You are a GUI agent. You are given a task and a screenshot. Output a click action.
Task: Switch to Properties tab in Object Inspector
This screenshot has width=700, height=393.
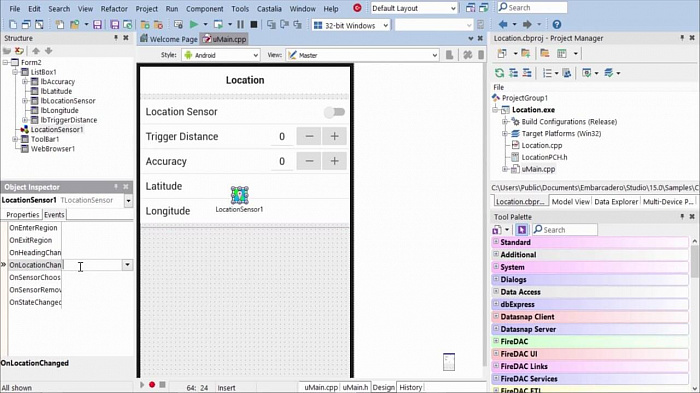[22, 215]
